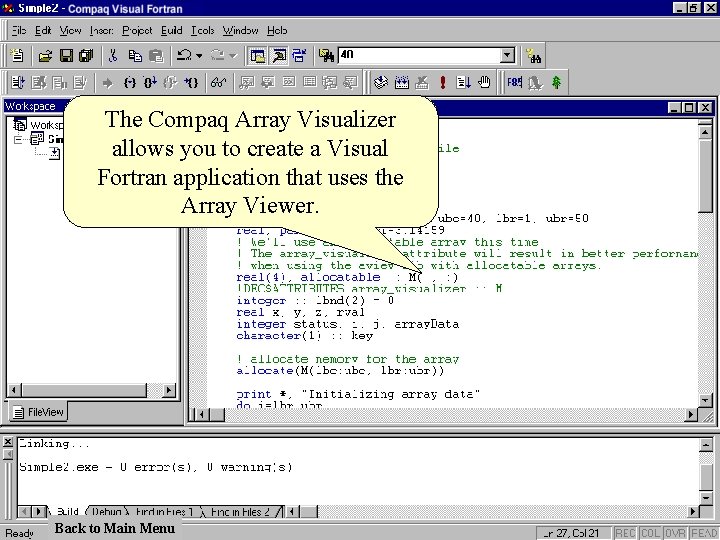Open the Find combo box dropdown arrow
Viewport: 720px width, 540px height.
coord(507,56)
